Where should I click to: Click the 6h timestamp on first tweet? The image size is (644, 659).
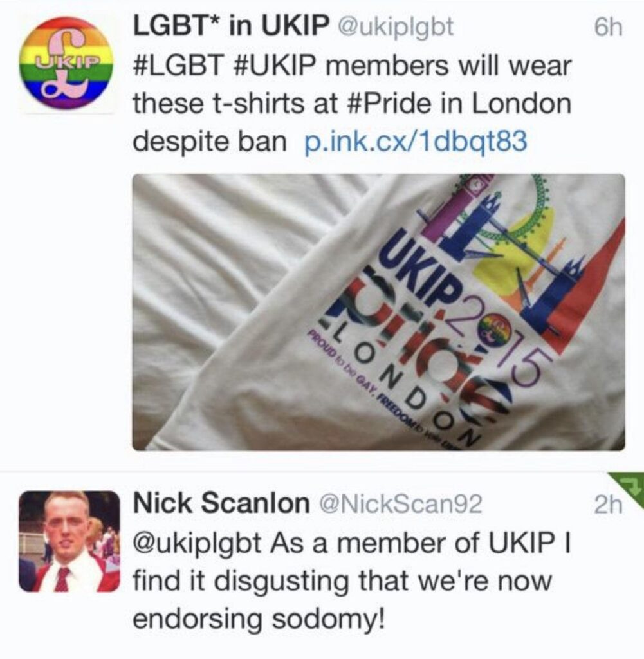pyautogui.click(x=609, y=28)
